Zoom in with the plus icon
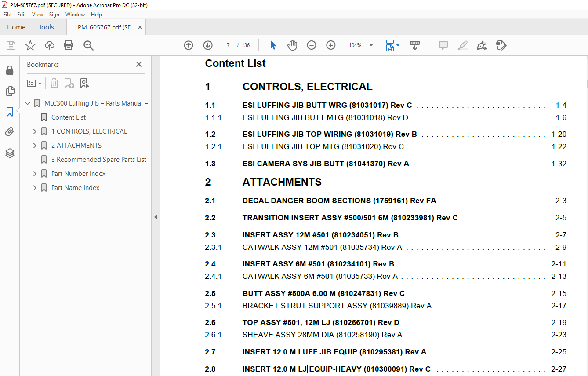Screen dimensions: 588x376 tap(331, 45)
